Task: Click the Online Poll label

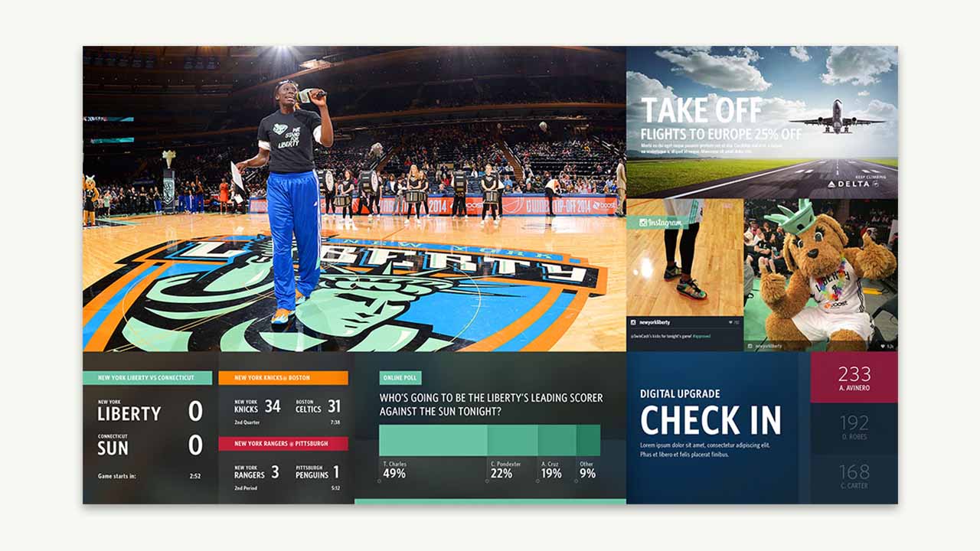Action: pos(400,378)
